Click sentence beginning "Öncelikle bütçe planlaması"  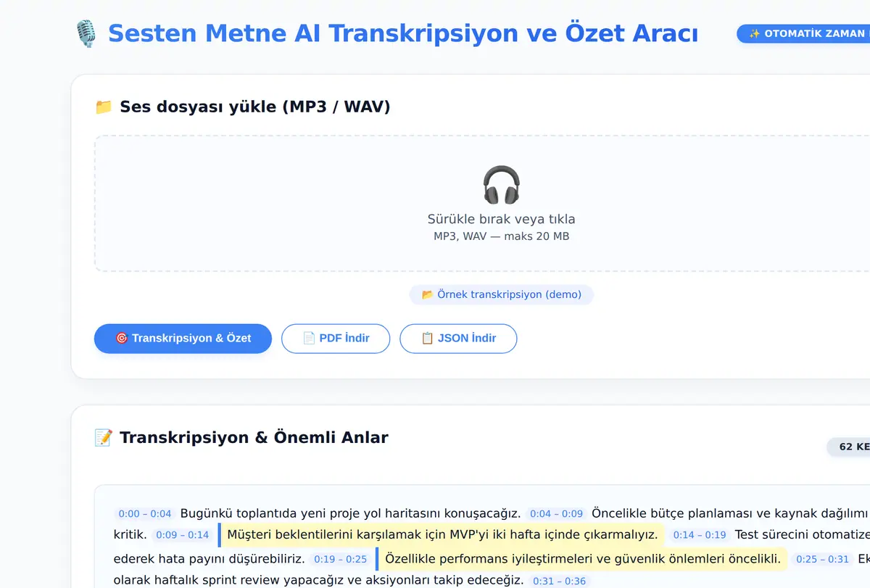(x=730, y=513)
